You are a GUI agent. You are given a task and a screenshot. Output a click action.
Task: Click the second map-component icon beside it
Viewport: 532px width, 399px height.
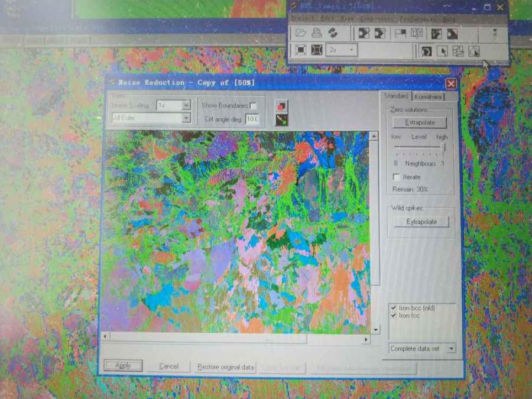(x=380, y=33)
